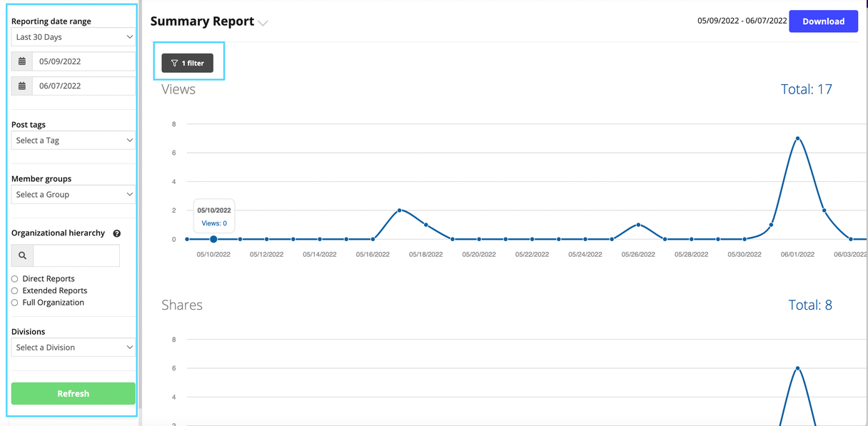The width and height of the screenshot is (868, 426).
Task: Click the end date field 06/07/2022
Action: coord(84,86)
